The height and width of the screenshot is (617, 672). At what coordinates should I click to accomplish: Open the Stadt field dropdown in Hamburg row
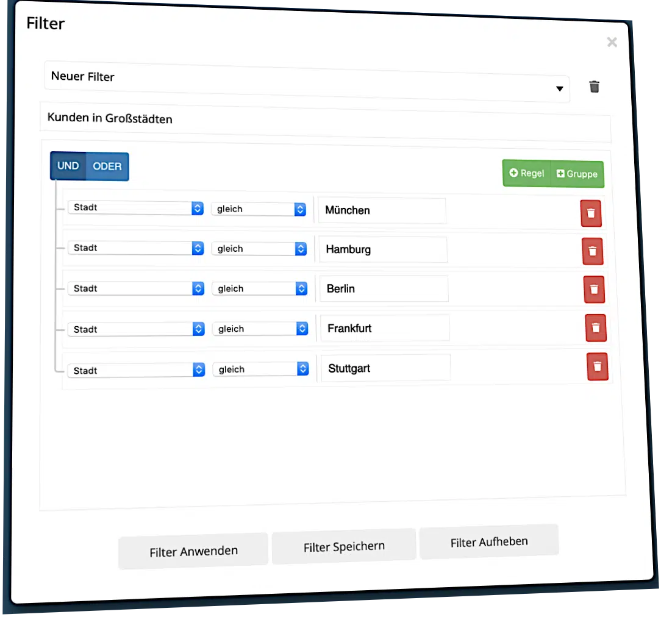click(136, 248)
